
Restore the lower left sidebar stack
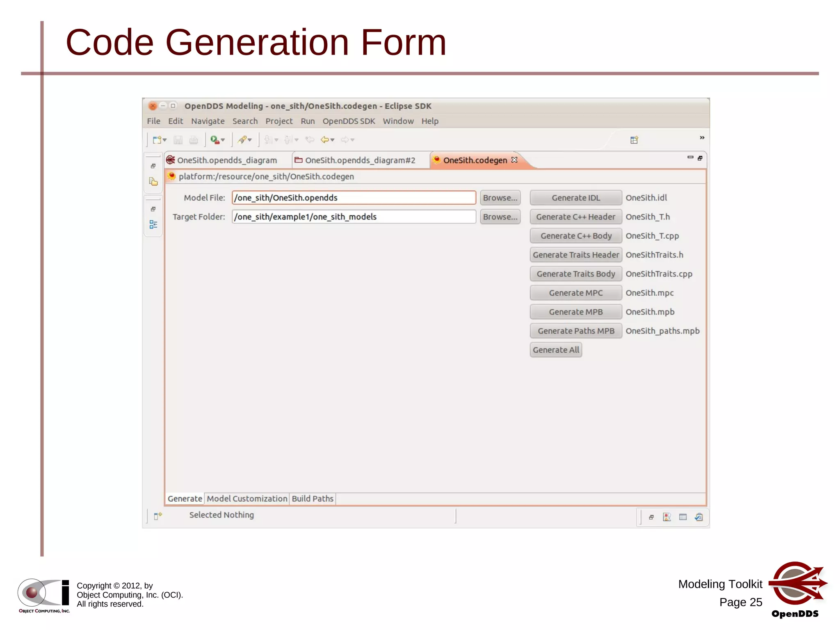click(x=153, y=209)
